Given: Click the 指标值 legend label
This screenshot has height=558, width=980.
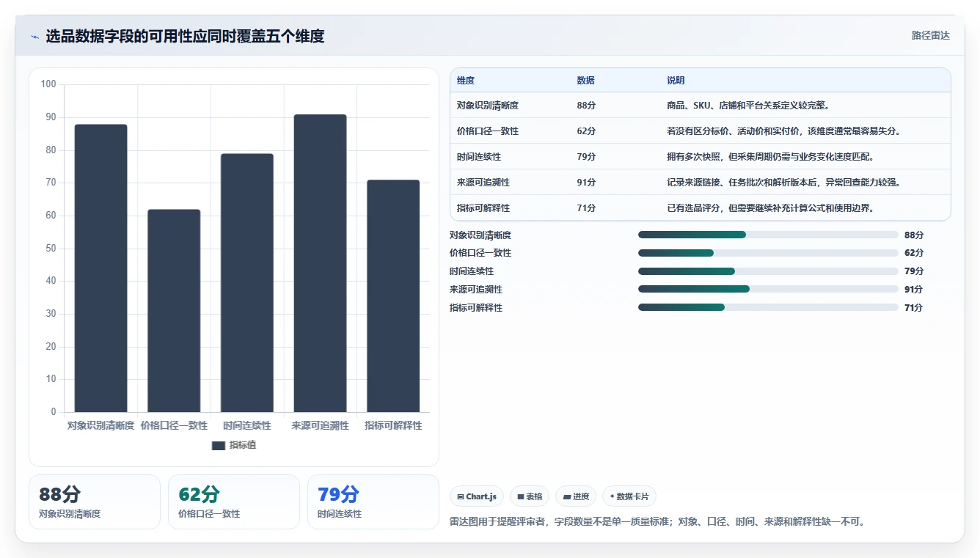Looking at the screenshot, I should [243, 445].
